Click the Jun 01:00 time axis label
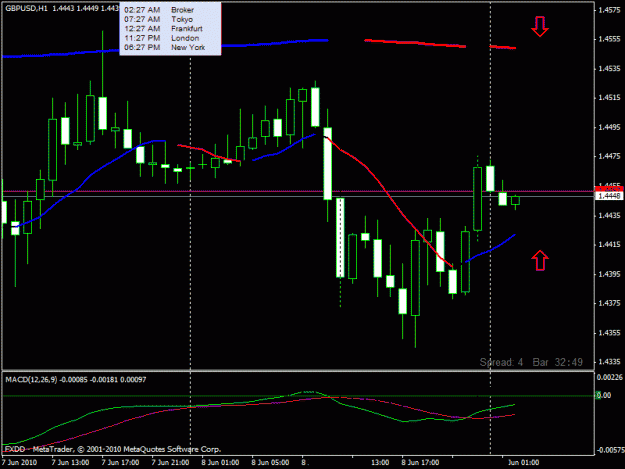The width and height of the screenshot is (625, 469). click(x=523, y=463)
